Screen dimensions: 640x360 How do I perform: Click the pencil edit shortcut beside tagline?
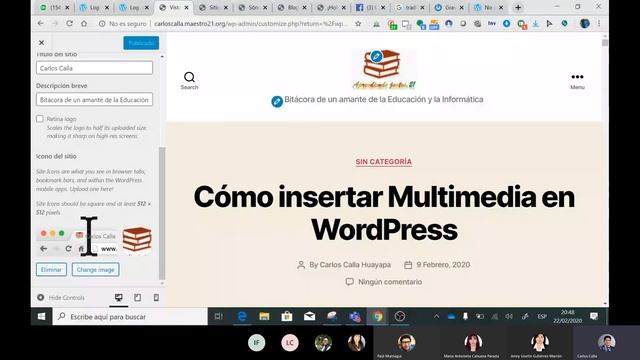[x=277, y=101]
